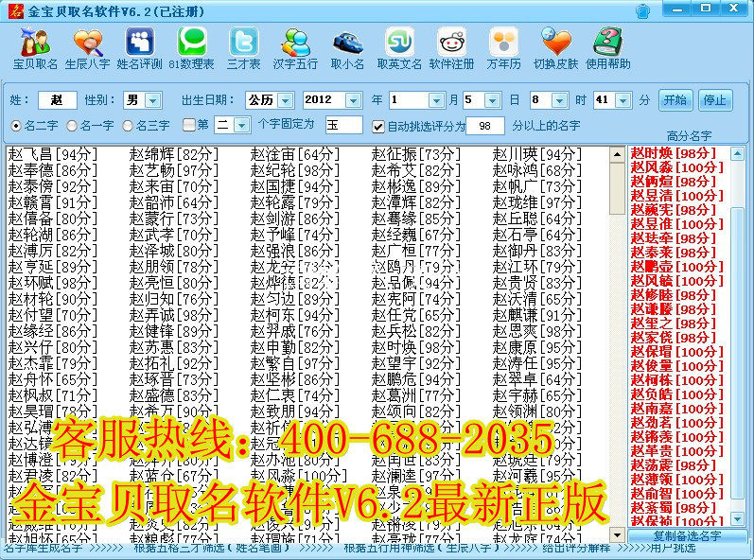Viewport: 754px width, 560px height.
Task: Click the high-score list scrollbar thumb
Action: click(737, 353)
